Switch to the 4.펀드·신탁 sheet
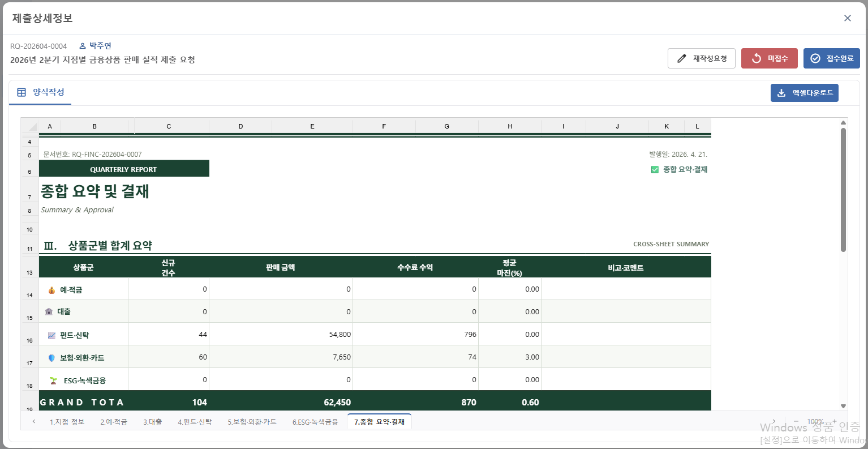The image size is (868, 449). [195, 422]
